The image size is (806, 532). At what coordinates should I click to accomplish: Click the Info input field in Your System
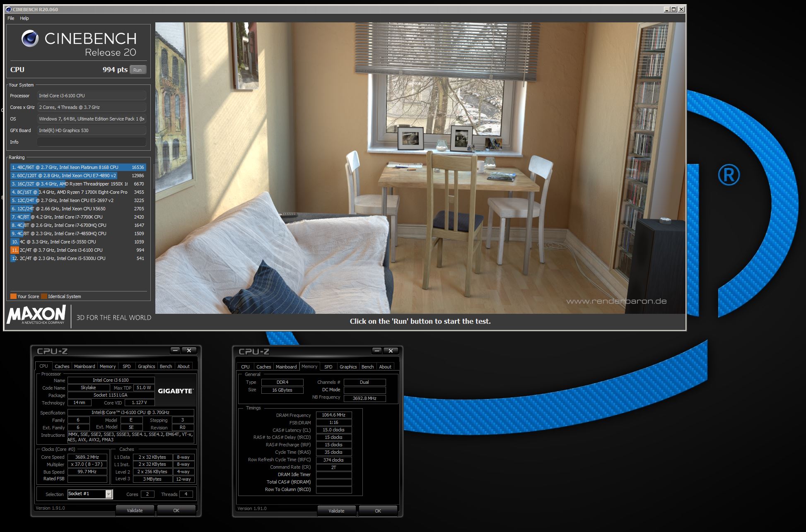tap(92, 142)
